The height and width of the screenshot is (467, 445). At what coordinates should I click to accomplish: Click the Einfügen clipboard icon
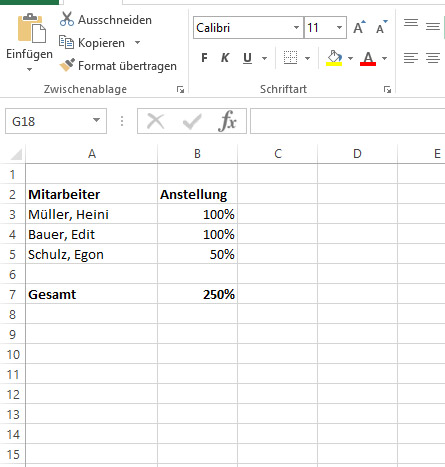31,28
